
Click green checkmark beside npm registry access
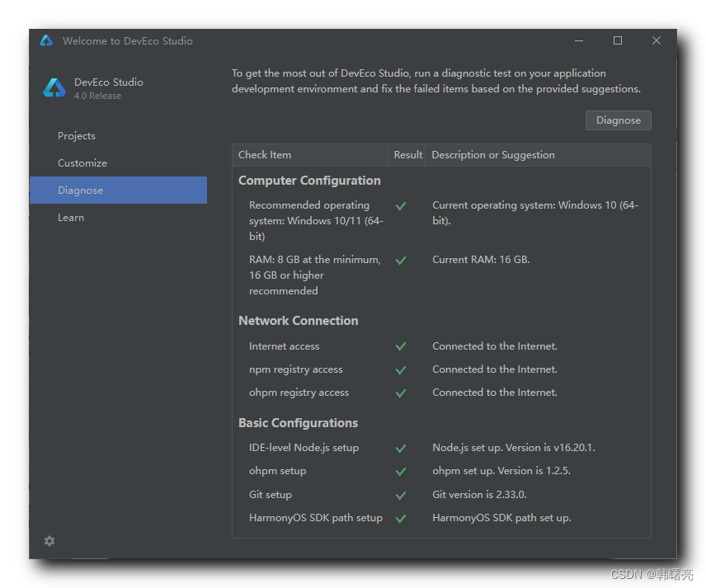401,370
